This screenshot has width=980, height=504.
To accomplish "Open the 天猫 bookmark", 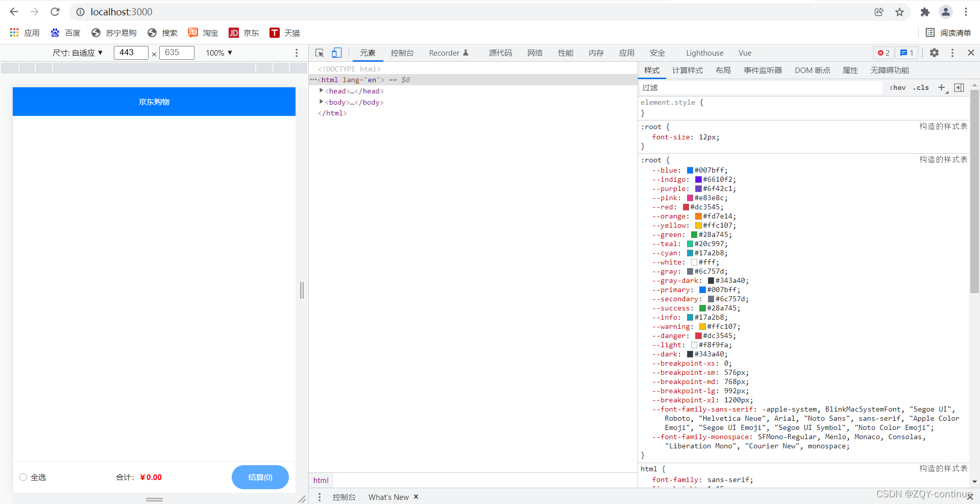I will [x=285, y=33].
